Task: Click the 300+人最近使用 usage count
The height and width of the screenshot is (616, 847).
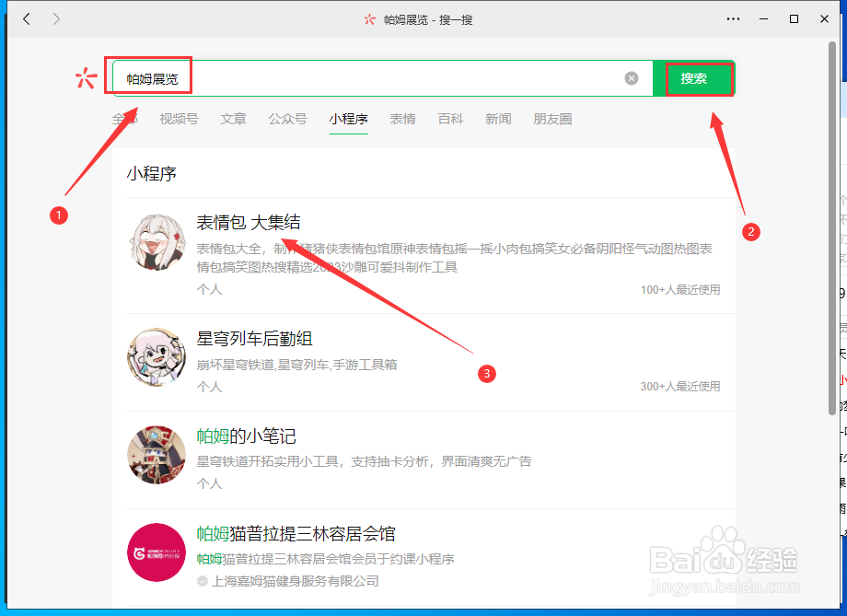Action: point(680,387)
